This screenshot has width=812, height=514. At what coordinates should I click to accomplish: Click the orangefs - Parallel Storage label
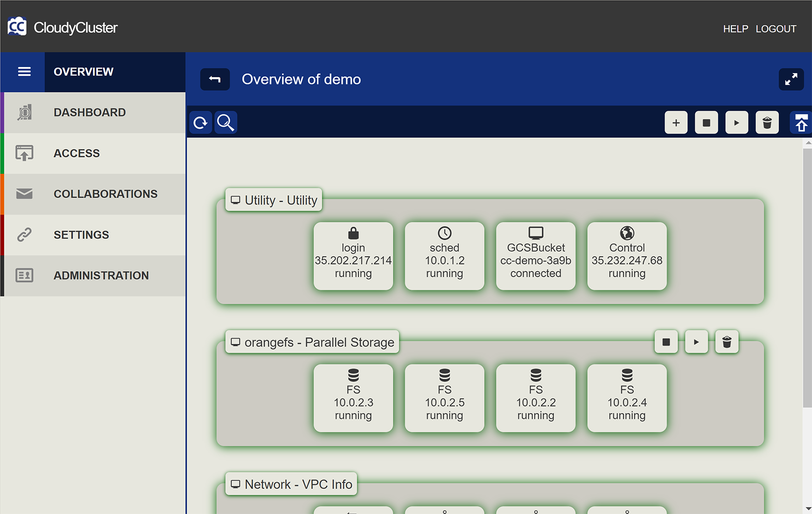click(x=312, y=342)
